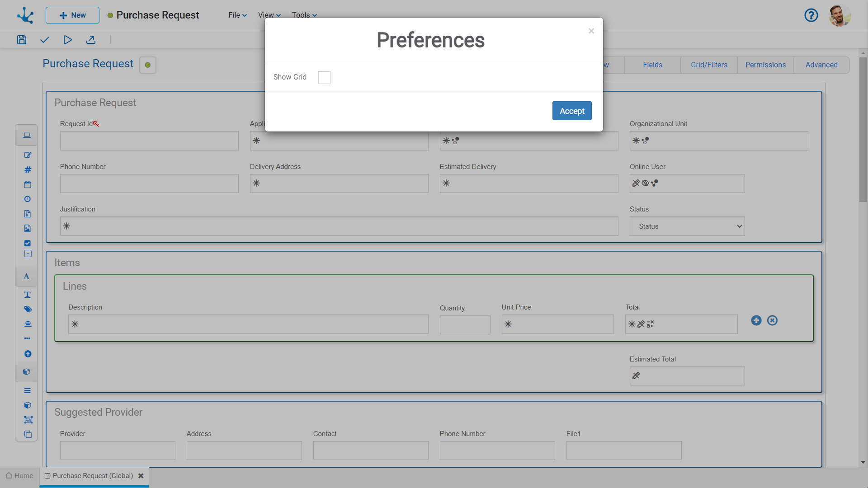Viewport: 868px width, 488px height.
Task: Select the number field icon in the sidebar
Action: click(28, 169)
